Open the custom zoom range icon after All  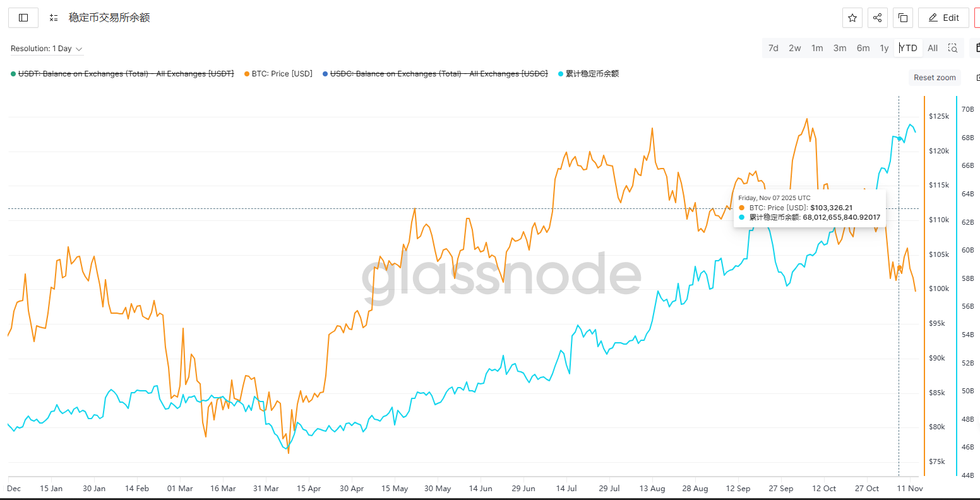953,48
